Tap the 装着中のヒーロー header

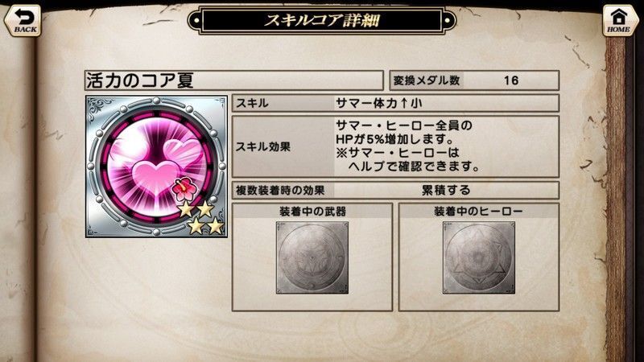478,212
